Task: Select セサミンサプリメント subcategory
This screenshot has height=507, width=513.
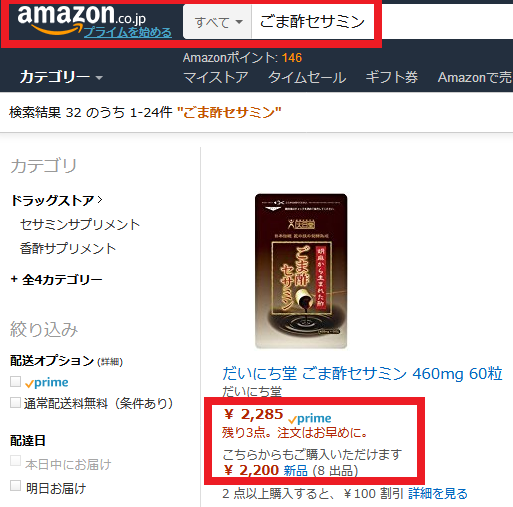Action: [x=80, y=225]
